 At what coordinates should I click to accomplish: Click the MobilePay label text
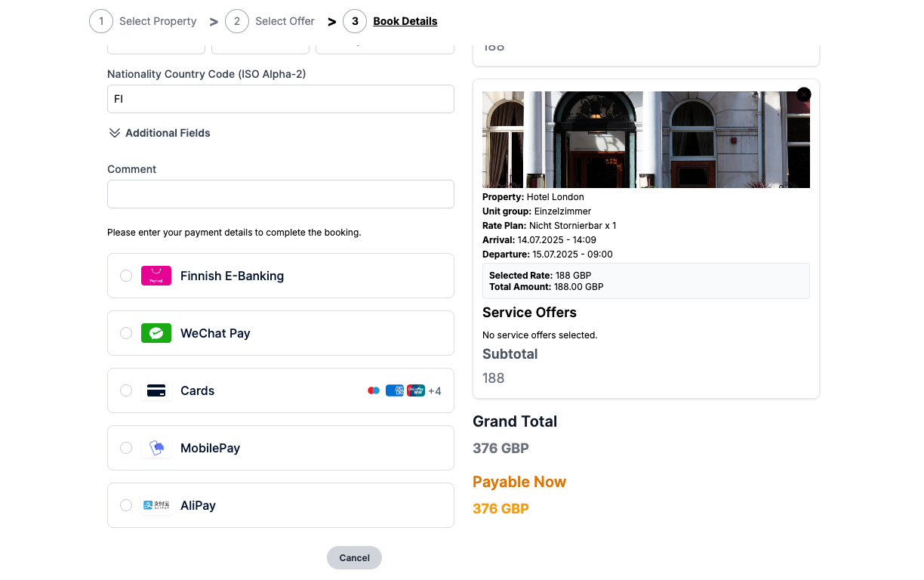211,448
